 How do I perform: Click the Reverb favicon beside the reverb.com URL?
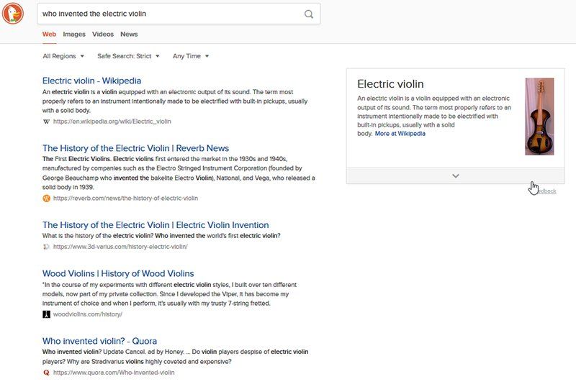point(47,198)
